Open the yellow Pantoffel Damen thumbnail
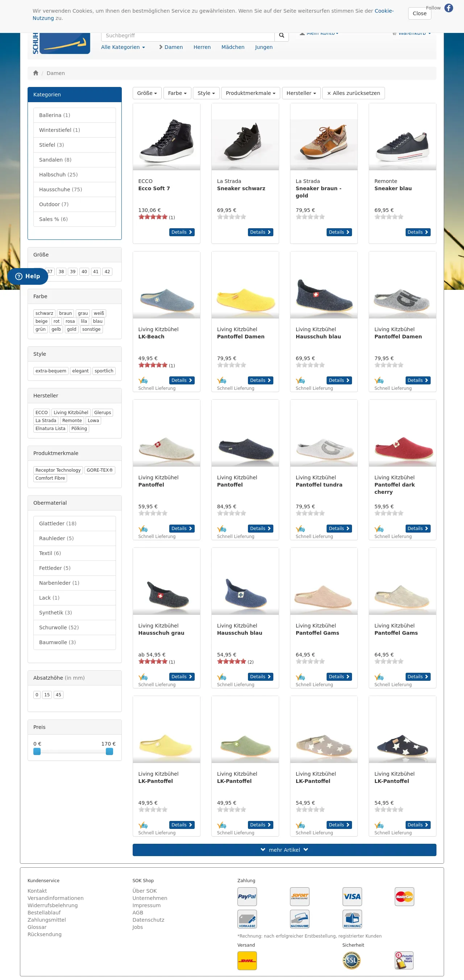Image resolution: width=464 pixels, height=980 pixels. click(x=245, y=285)
